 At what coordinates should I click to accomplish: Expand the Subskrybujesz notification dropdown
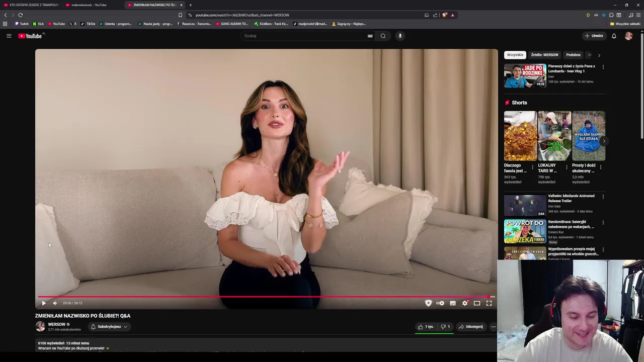pos(109,327)
